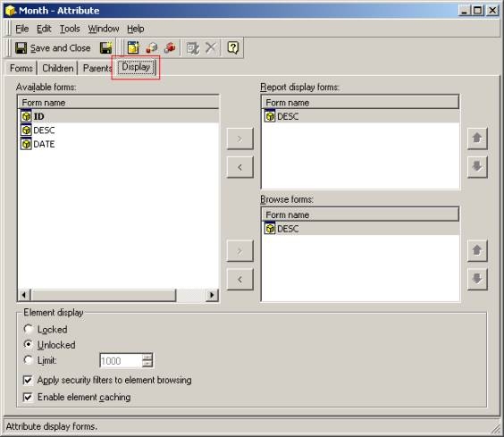Click the help question mark toolbar icon
This screenshot has height=437, width=504.
[x=232, y=48]
